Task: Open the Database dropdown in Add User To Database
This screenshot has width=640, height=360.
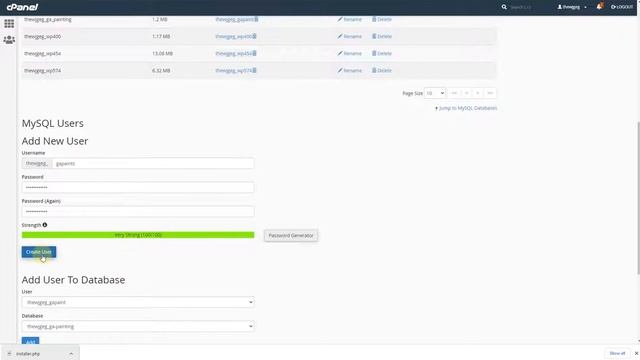Action: (x=138, y=327)
